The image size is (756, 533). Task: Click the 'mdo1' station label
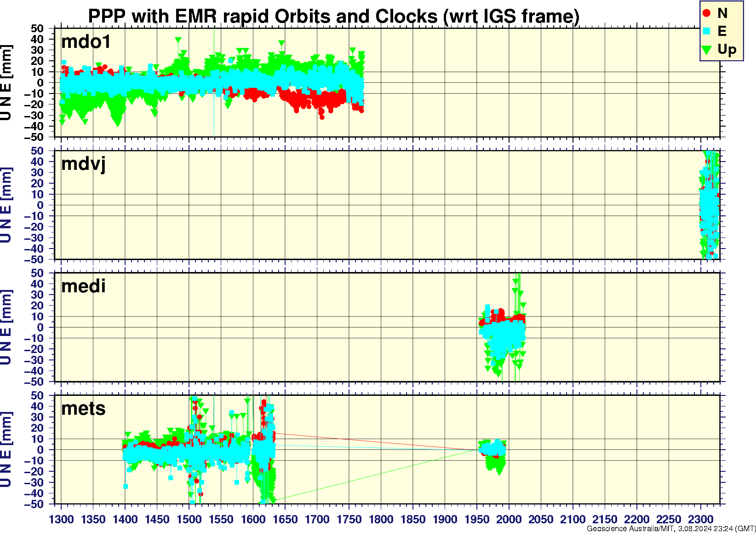(x=86, y=42)
